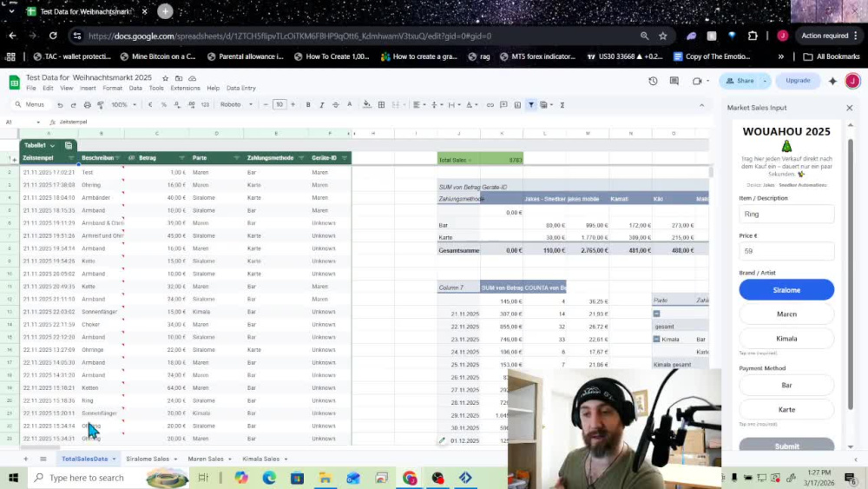Select Maren as Brand / Artist

coord(786,314)
